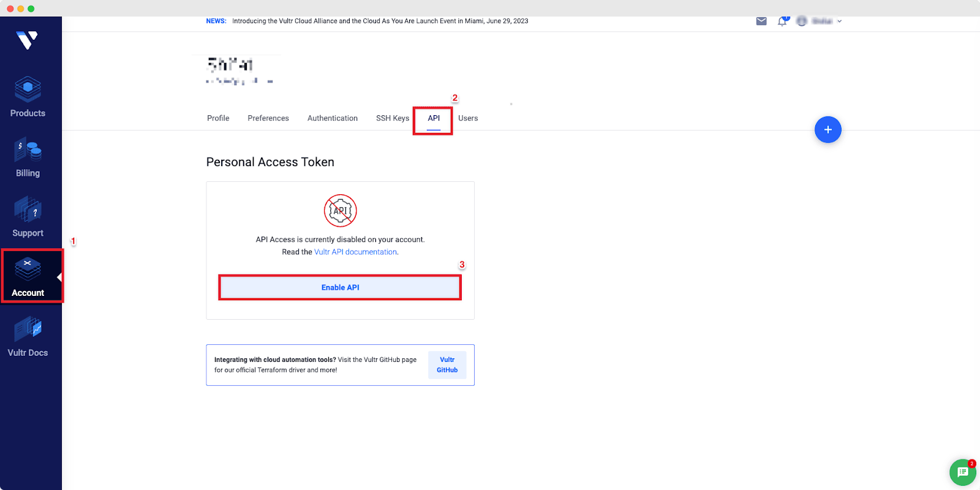Click the blue plus deploy button
Screen dimensions: 980x490
coord(827,130)
